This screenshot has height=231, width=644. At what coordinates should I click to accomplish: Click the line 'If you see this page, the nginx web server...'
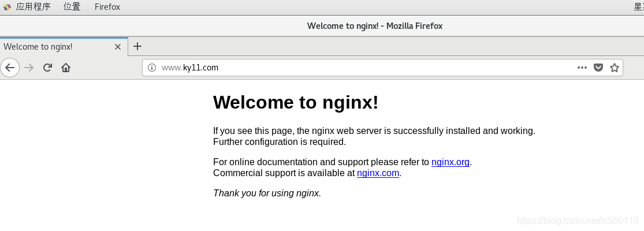click(x=374, y=131)
